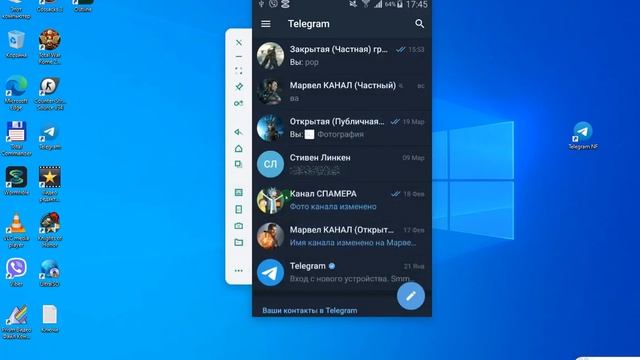Click the back arrow in side toolbar
640x360 pixels.
pos(239,132)
